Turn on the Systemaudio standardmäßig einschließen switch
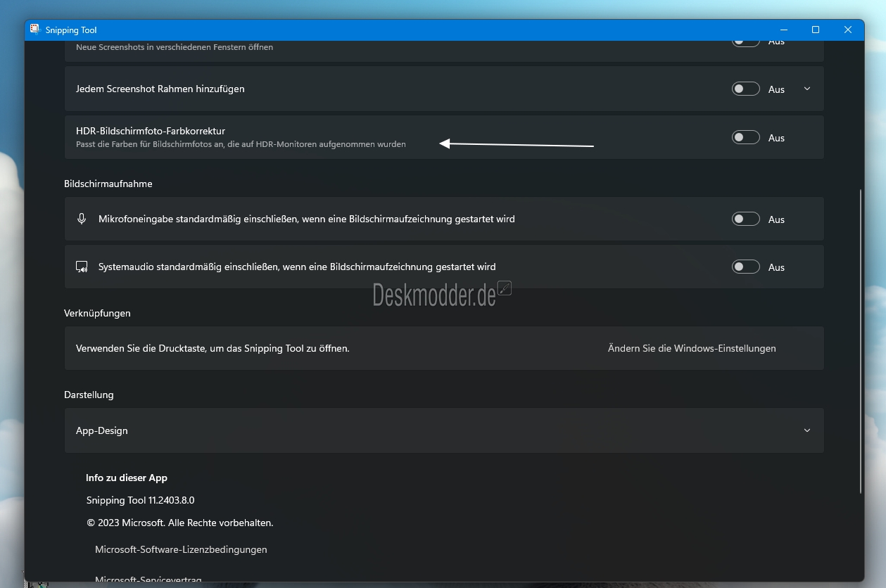The height and width of the screenshot is (588, 886). 745,267
